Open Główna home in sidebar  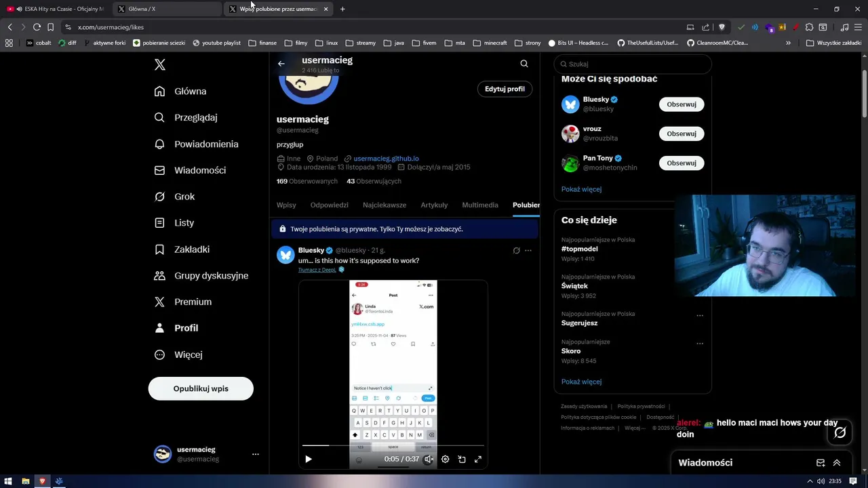(x=180, y=91)
